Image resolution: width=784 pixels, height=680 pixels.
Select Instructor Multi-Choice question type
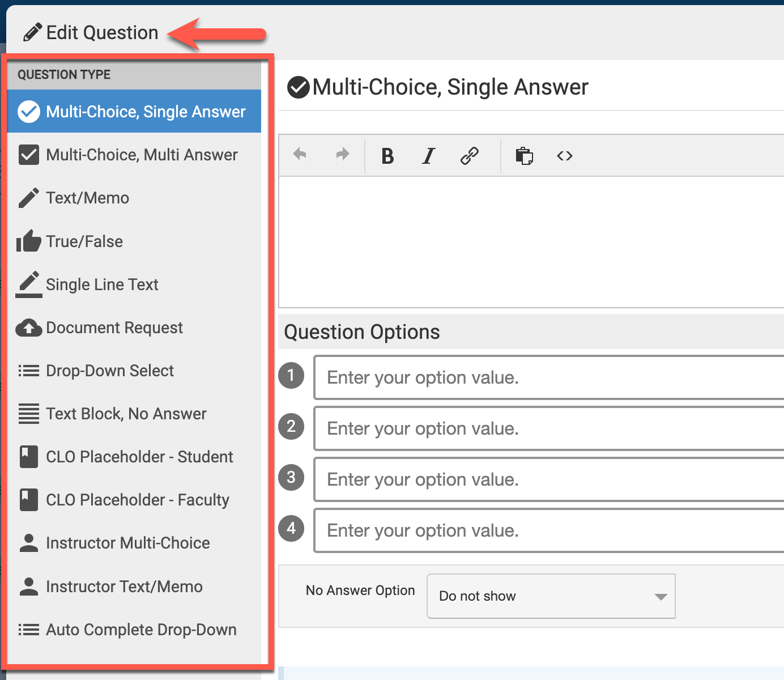click(127, 543)
